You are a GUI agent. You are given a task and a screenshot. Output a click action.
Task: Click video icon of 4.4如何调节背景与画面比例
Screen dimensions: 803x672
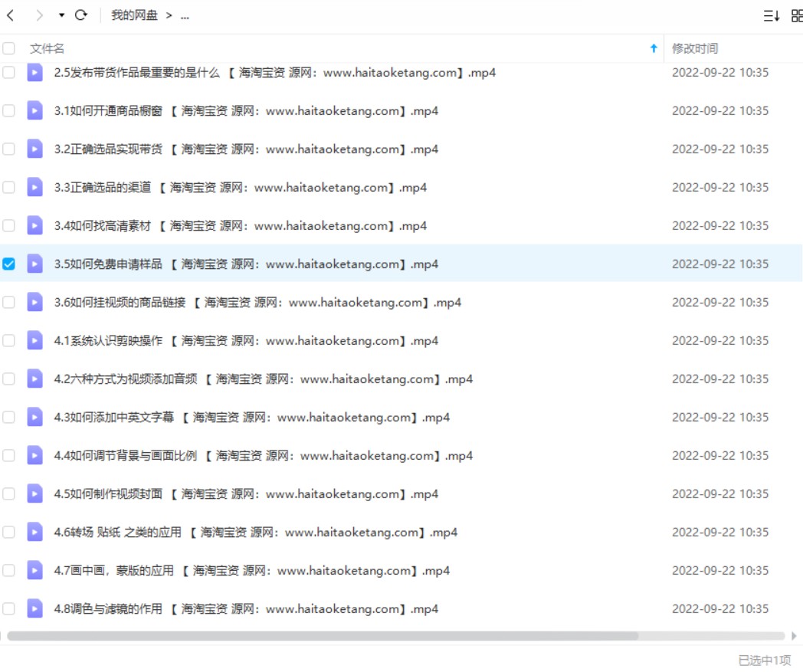[34, 455]
